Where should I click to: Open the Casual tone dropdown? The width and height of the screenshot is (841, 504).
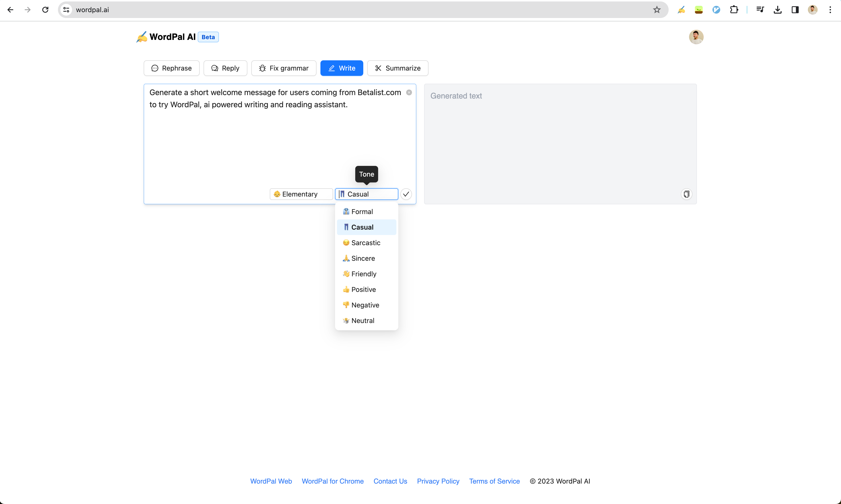pyautogui.click(x=366, y=194)
